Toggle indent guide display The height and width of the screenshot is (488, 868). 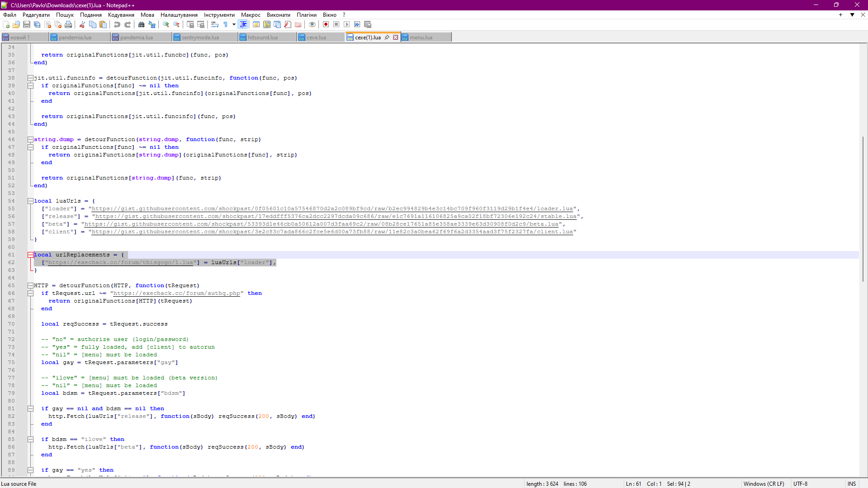[x=243, y=24]
